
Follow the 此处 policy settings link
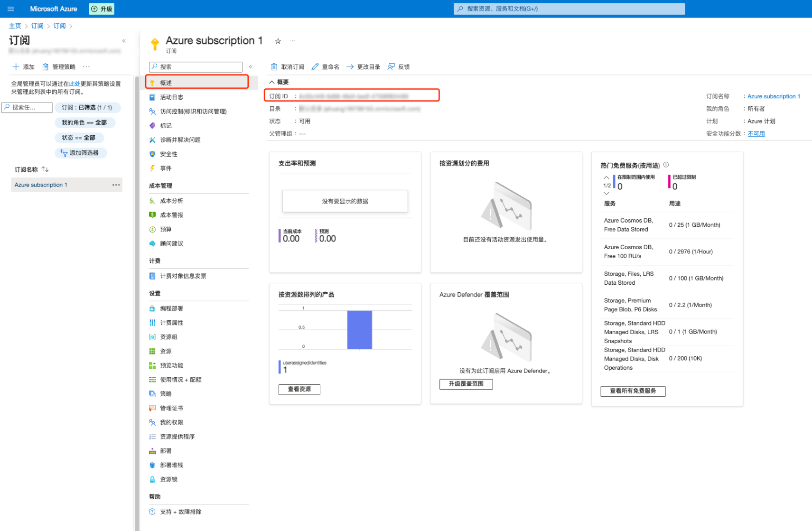75,84
